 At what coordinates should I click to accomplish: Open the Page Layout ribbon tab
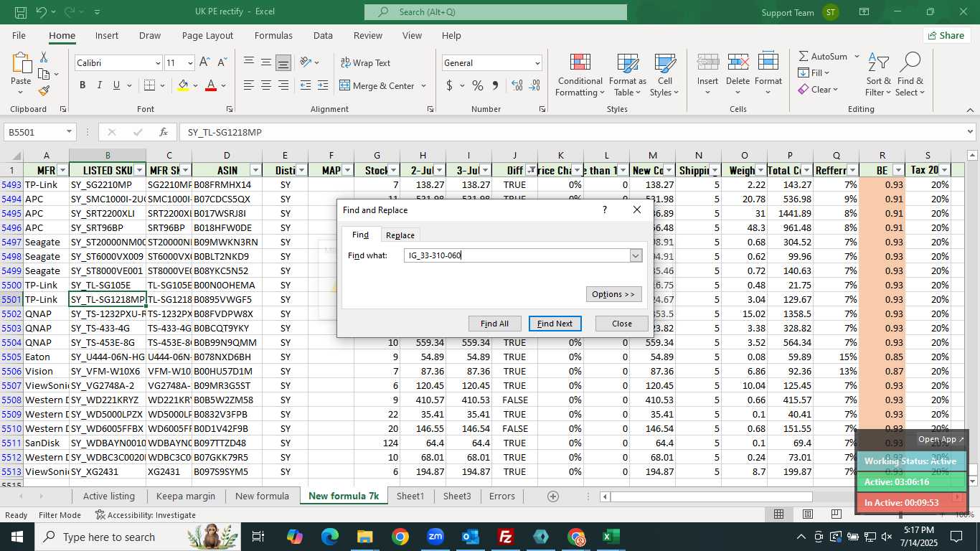coord(207,35)
